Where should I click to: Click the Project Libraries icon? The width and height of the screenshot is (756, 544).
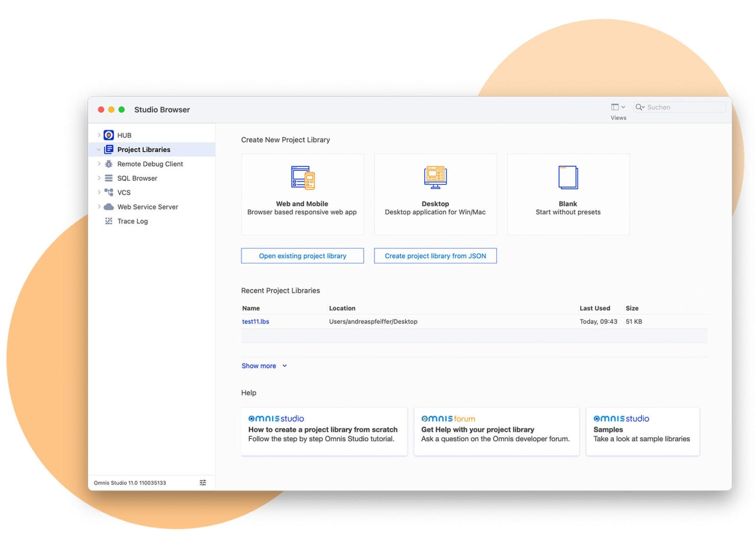[x=109, y=149]
